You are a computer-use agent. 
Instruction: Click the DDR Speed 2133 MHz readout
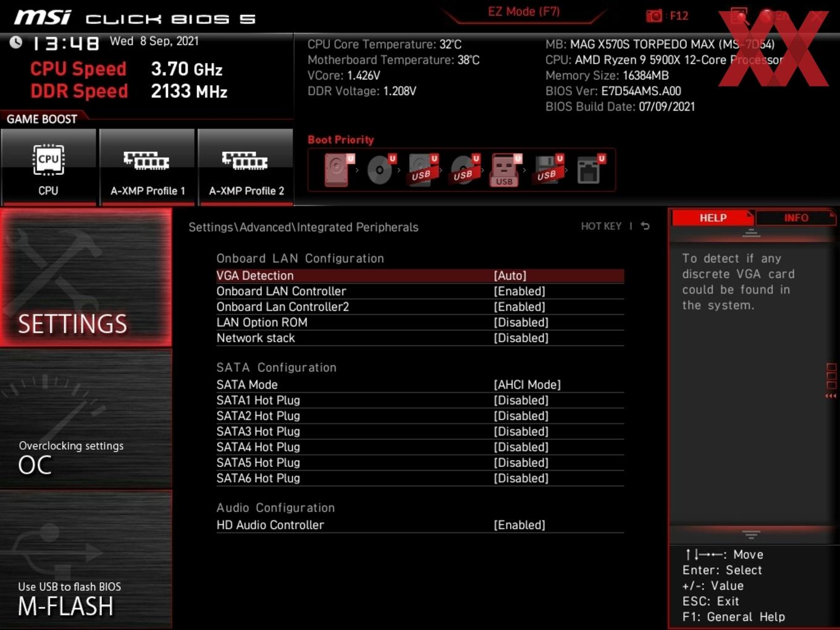point(128,91)
